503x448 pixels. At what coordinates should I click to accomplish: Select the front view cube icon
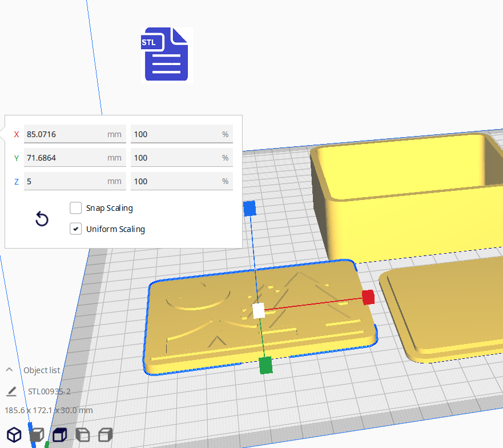37,435
